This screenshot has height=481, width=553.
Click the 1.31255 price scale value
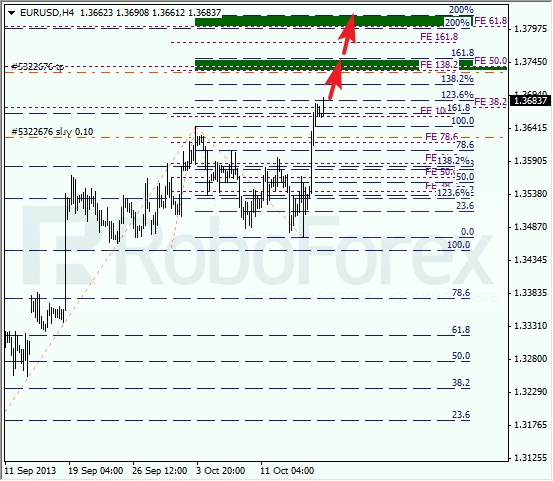pyautogui.click(x=530, y=458)
